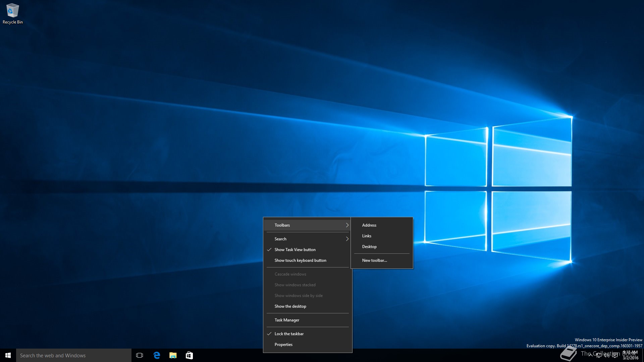Choose the Desktop toolbar
This screenshot has height=362, width=644.
click(382, 247)
